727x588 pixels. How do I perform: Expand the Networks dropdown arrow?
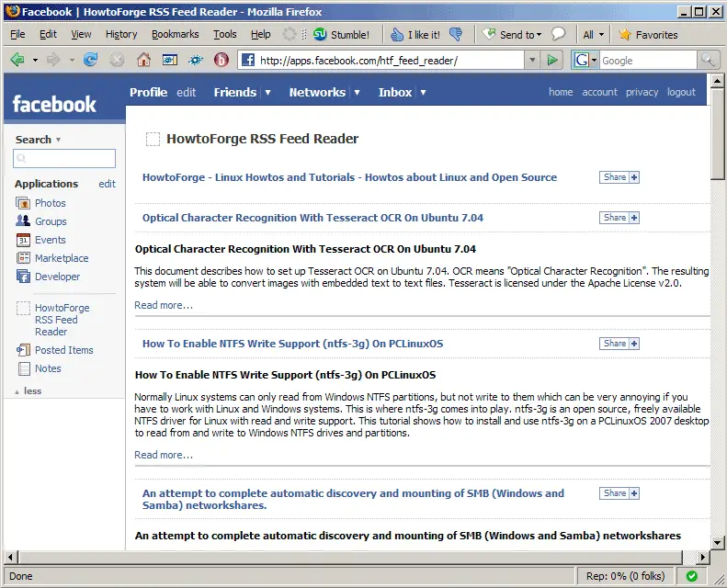click(357, 93)
